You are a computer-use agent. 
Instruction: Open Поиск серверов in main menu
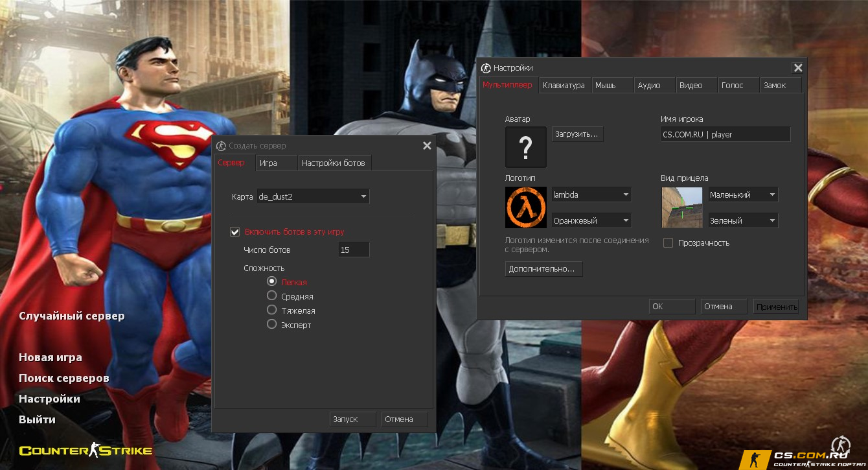pyautogui.click(x=64, y=378)
